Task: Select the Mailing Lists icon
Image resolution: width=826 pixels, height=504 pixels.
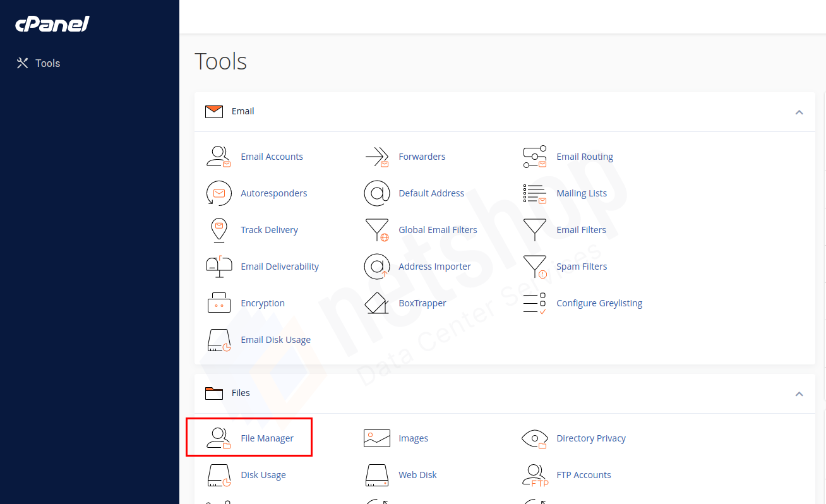Action: pos(535,193)
